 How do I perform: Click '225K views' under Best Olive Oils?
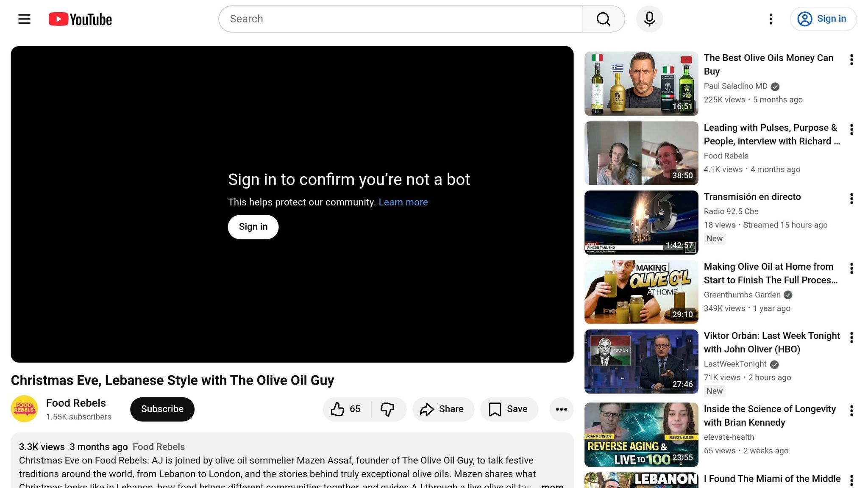click(x=724, y=100)
